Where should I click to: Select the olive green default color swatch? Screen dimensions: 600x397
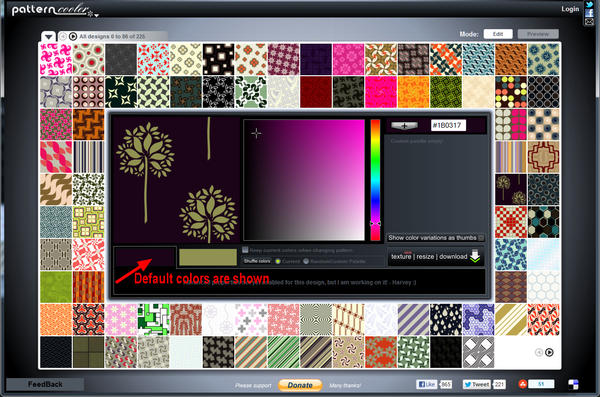tap(208, 257)
